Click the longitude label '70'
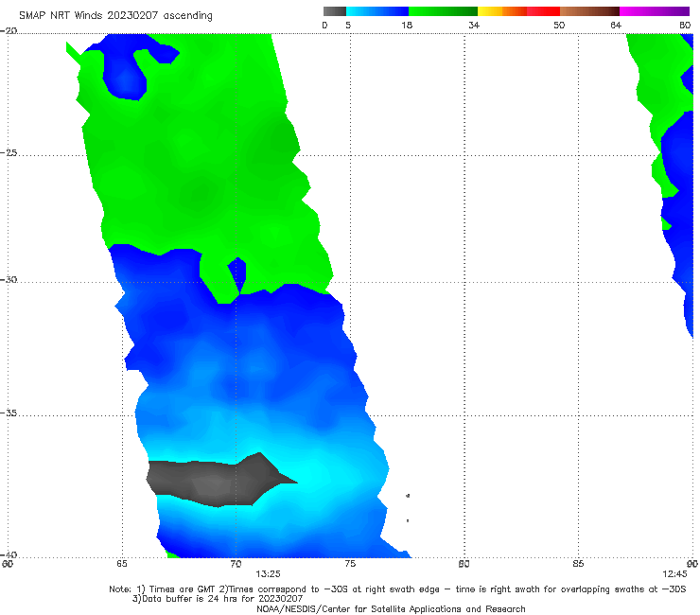 pyautogui.click(x=236, y=564)
